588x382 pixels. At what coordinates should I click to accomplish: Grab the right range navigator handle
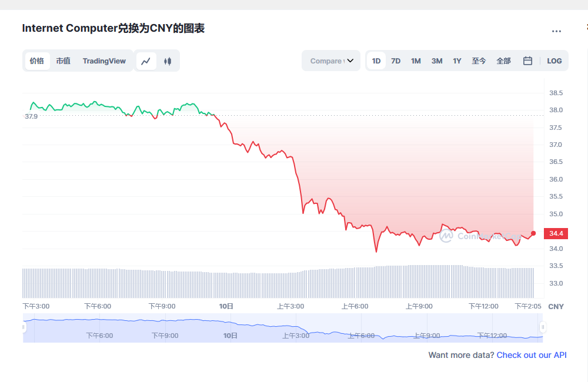[543, 327]
